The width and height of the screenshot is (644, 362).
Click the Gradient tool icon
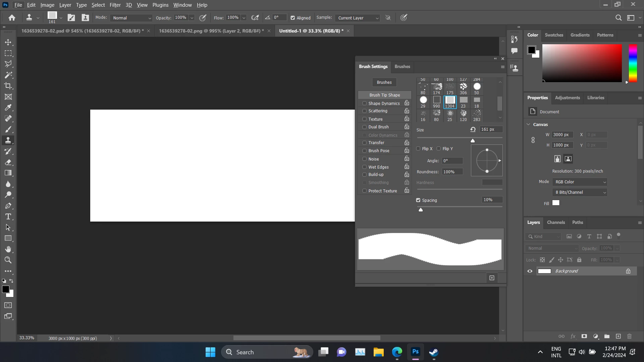pos(8,173)
